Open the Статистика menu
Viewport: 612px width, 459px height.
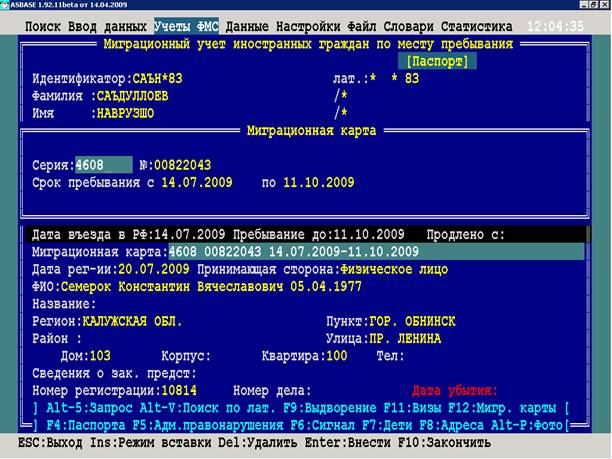(495, 23)
